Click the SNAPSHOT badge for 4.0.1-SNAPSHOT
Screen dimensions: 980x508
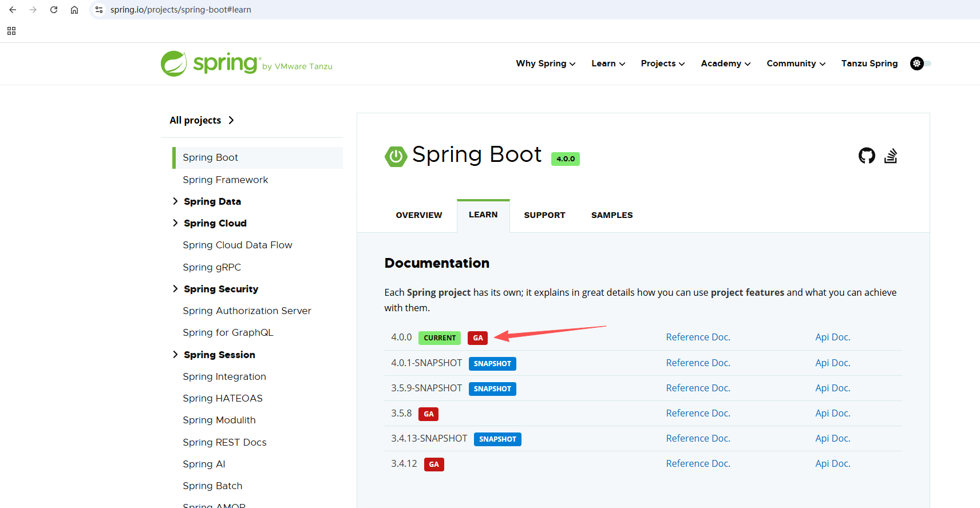coord(492,364)
